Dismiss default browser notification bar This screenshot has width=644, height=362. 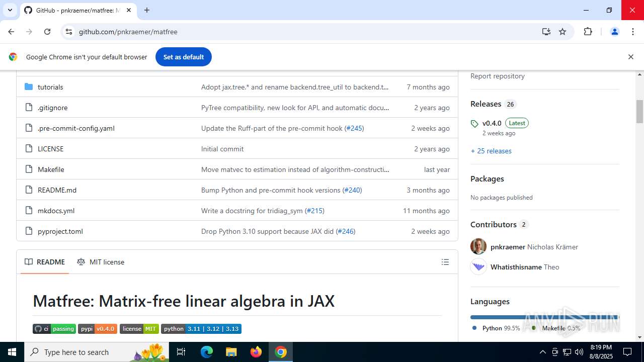pos(630,57)
